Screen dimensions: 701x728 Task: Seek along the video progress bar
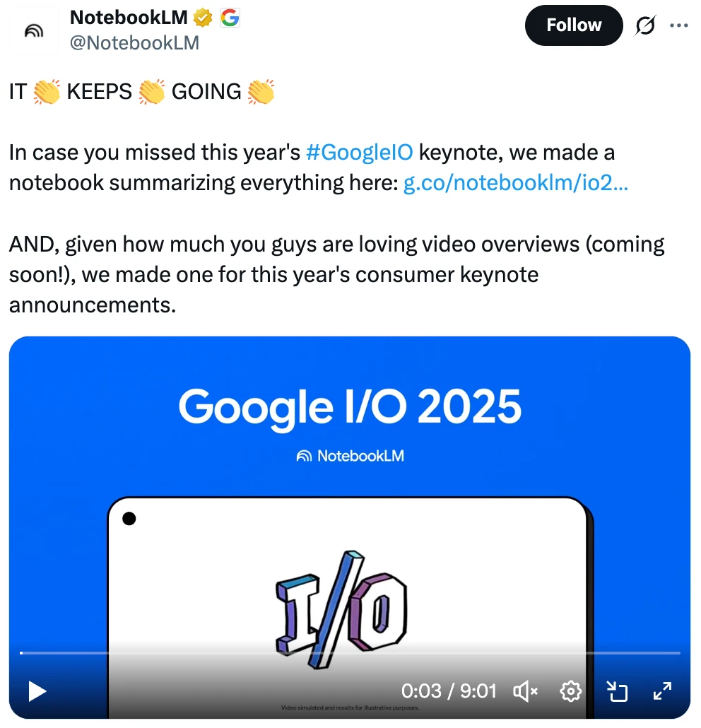point(350,653)
